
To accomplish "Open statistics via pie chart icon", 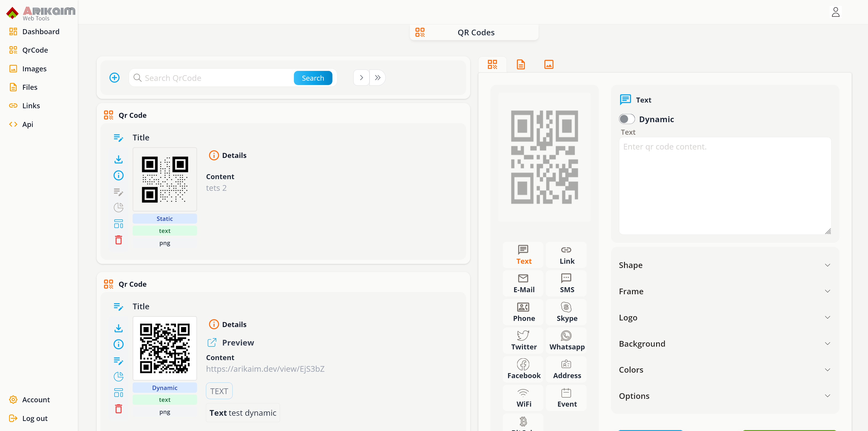I will click(x=118, y=208).
